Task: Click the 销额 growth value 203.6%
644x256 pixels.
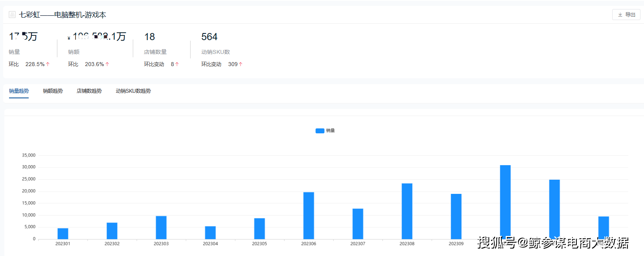Action: tap(94, 64)
